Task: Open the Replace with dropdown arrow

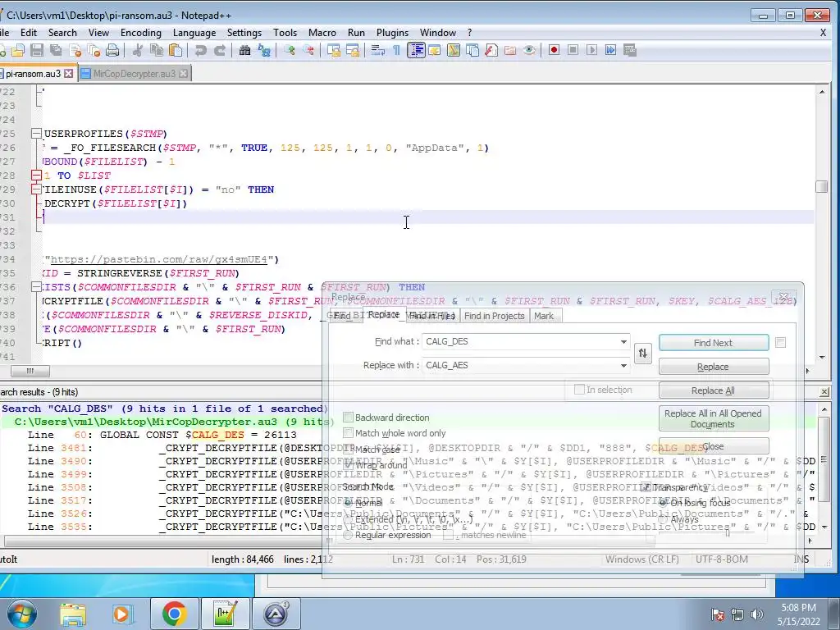Action: point(623,365)
